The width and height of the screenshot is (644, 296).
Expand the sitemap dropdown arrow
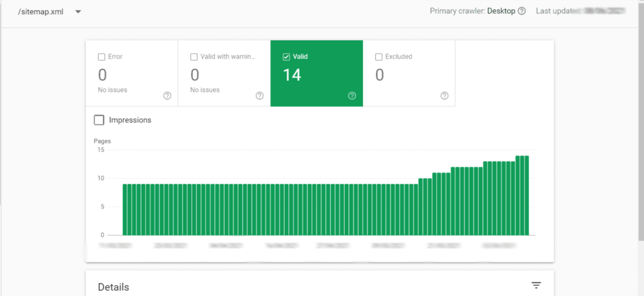pyautogui.click(x=78, y=12)
